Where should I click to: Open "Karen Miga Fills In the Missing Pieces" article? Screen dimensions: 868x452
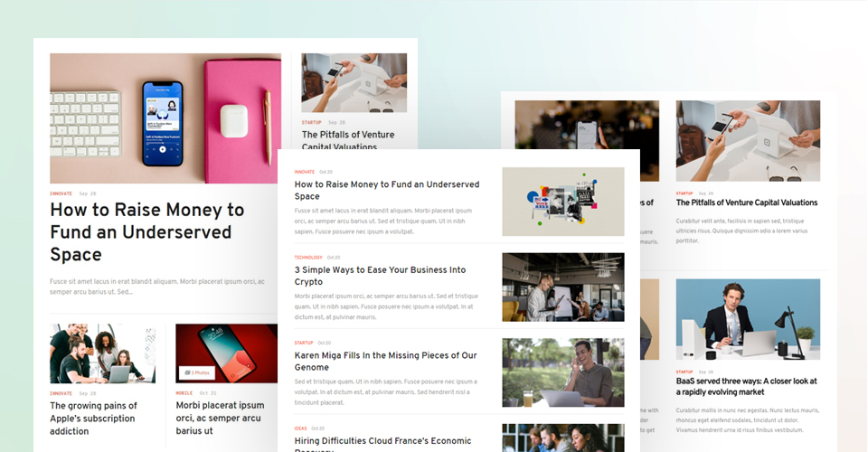coord(385,362)
